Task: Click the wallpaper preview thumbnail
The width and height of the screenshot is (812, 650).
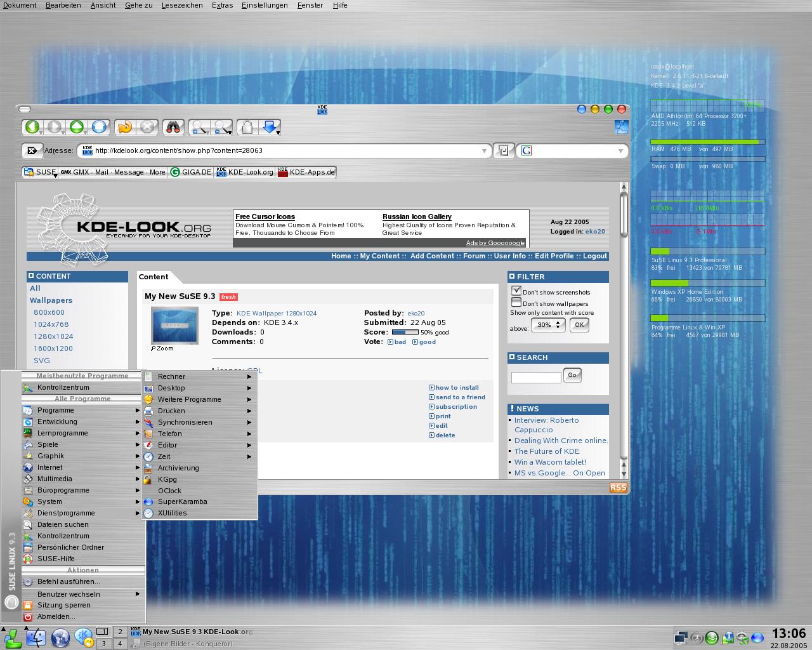Action: tap(174, 325)
